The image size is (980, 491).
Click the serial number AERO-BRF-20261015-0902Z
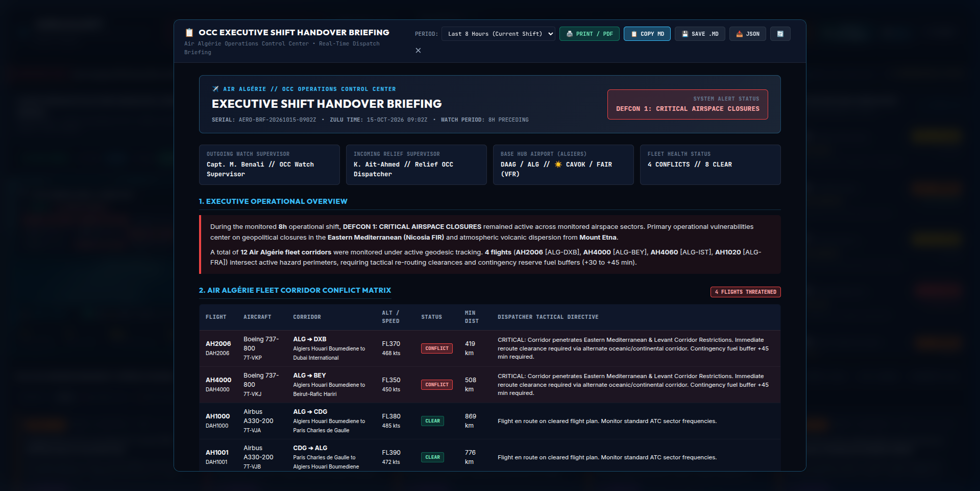pos(277,120)
